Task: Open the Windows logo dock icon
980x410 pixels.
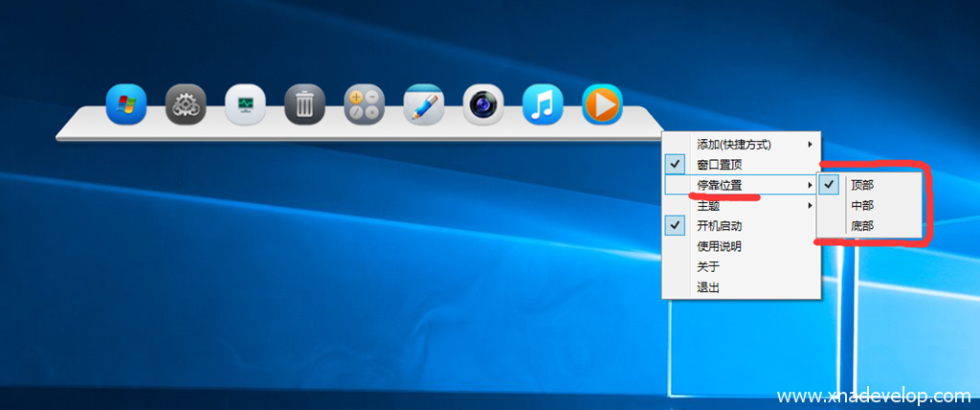Action: (126, 104)
